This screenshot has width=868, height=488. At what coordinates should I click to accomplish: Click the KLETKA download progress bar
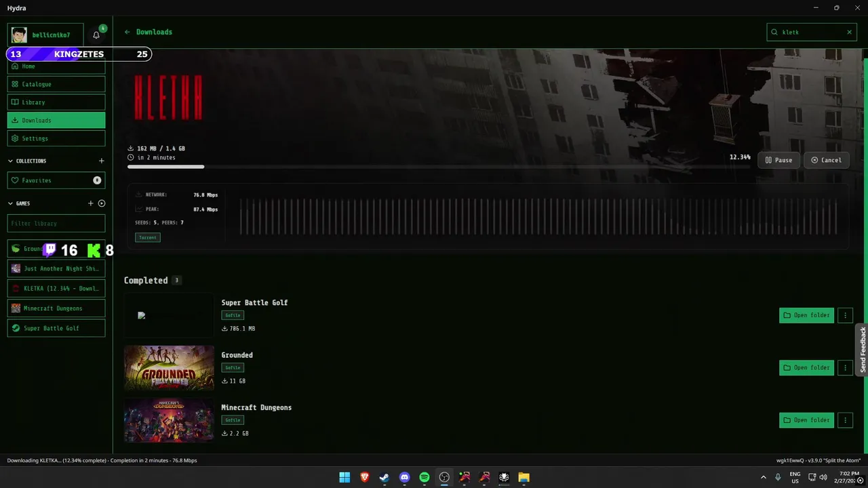click(439, 166)
